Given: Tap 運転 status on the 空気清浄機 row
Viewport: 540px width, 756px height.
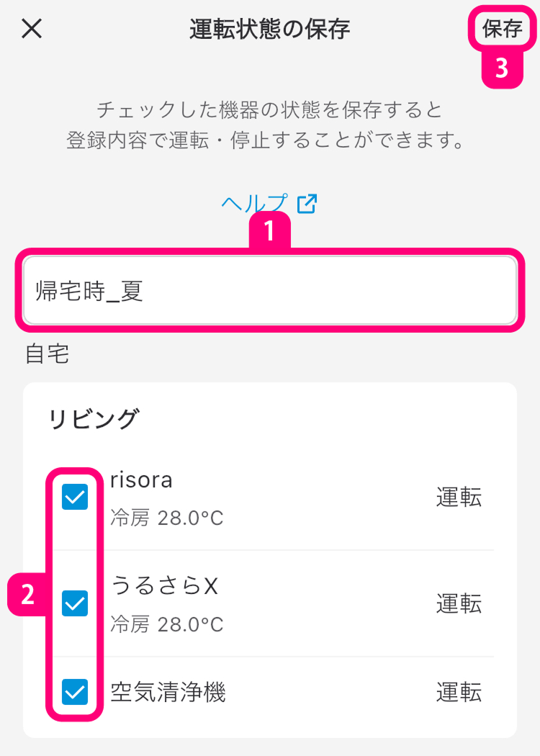Looking at the screenshot, I should pos(459,693).
